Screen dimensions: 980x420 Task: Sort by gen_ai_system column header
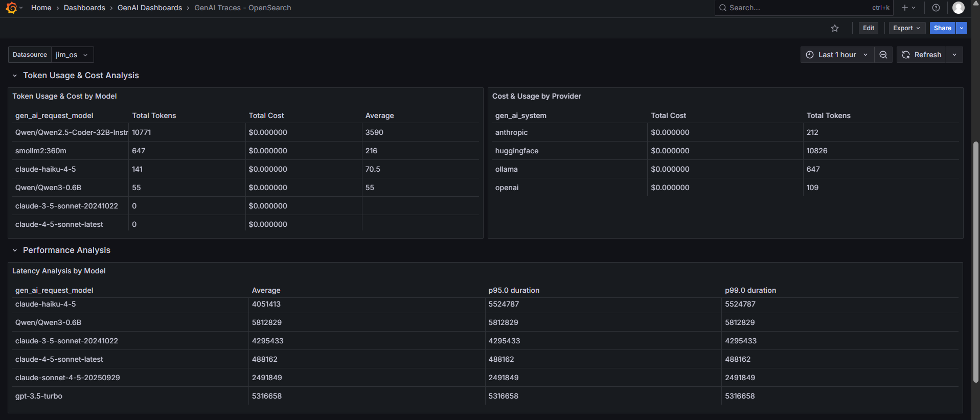tap(520, 115)
